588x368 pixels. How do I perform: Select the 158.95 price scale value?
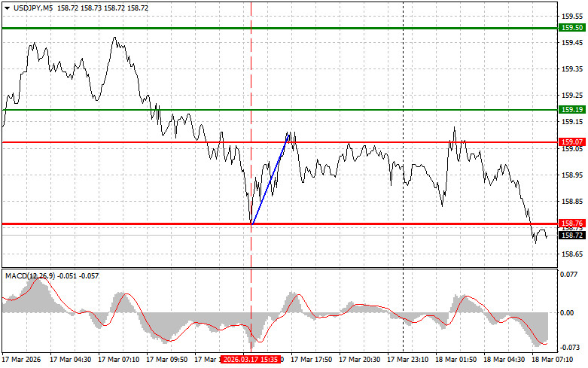point(572,175)
